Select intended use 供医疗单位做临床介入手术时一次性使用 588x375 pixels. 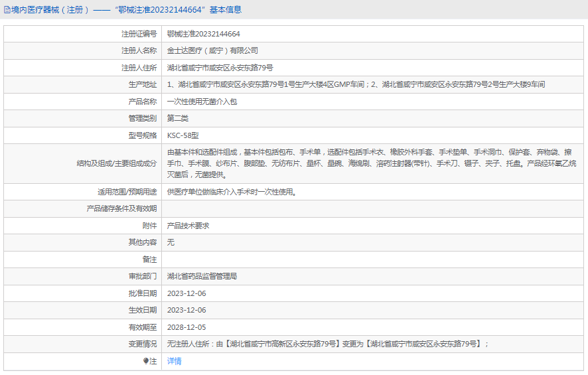click(x=232, y=192)
